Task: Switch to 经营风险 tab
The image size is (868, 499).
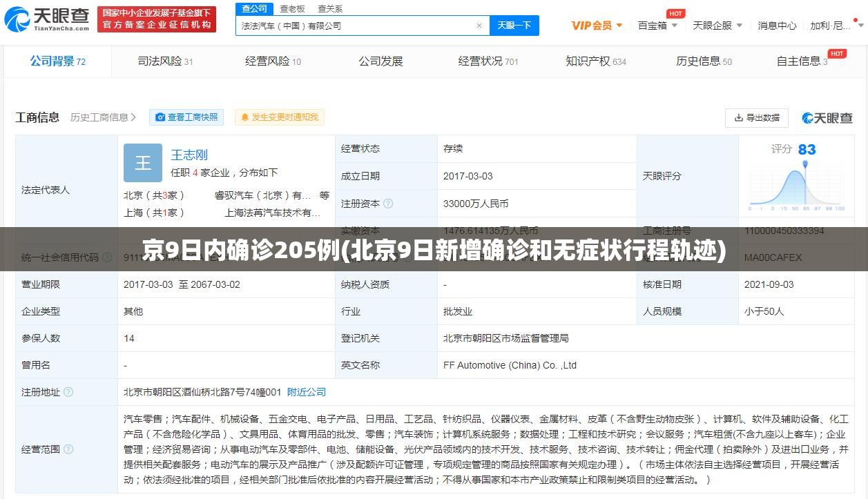Action: point(273,61)
